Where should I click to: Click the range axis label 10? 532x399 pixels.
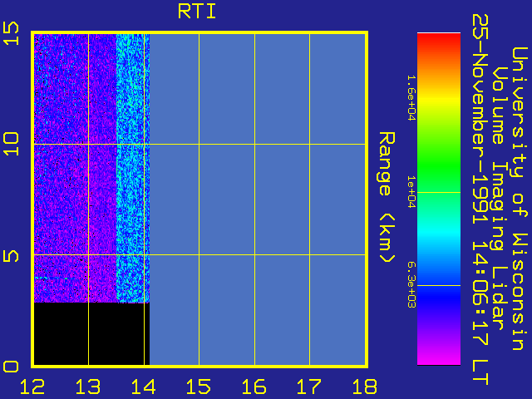click(x=11, y=144)
